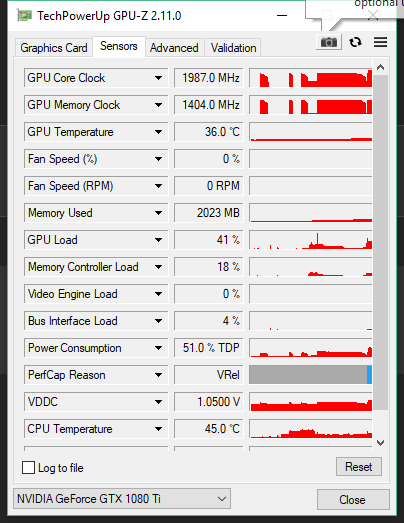
Task: Take a screenshot with the camera icon
Action: click(329, 42)
